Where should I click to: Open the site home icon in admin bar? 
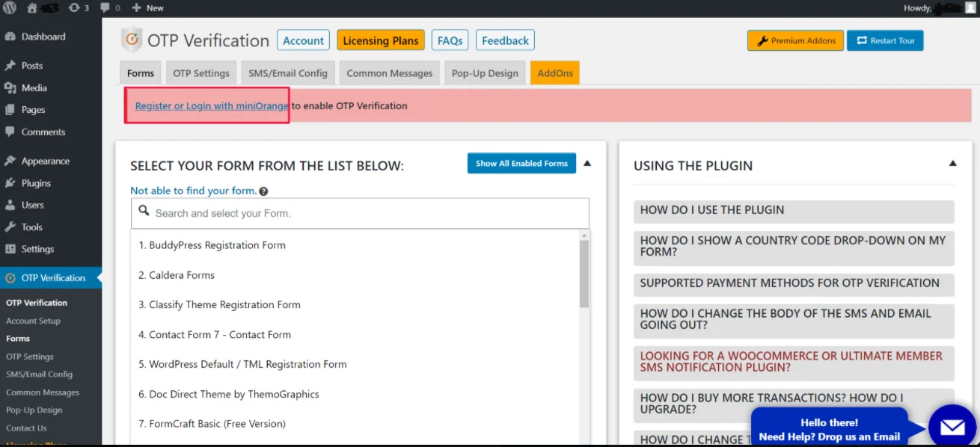(32, 8)
